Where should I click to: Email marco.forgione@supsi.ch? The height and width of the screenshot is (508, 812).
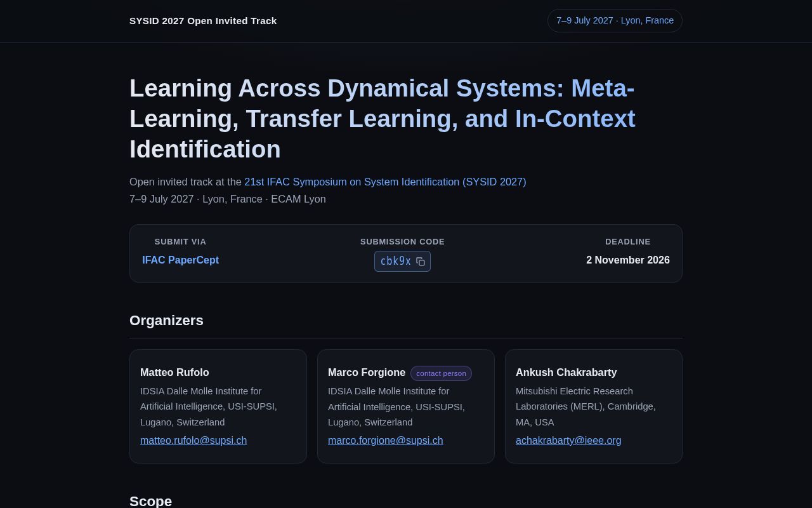click(386, 441)
